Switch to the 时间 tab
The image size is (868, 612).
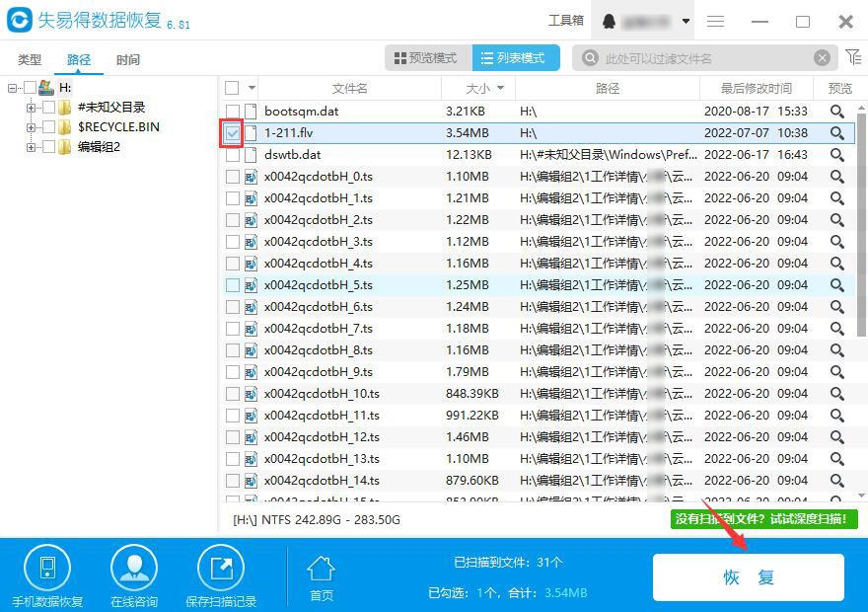pos(126,59)
